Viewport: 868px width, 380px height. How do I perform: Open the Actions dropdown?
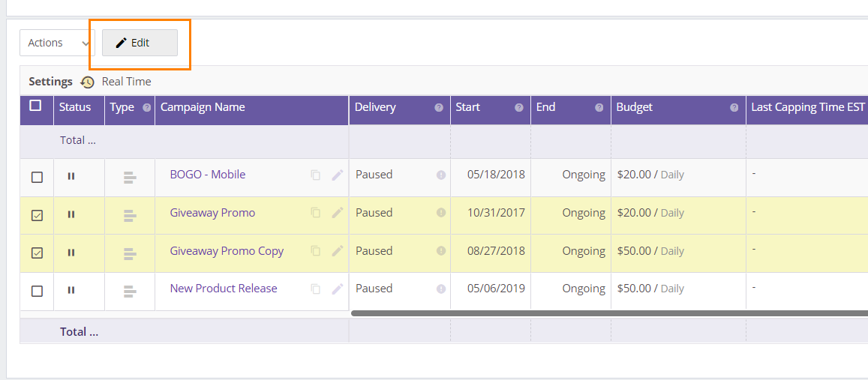tap(57, 43)
